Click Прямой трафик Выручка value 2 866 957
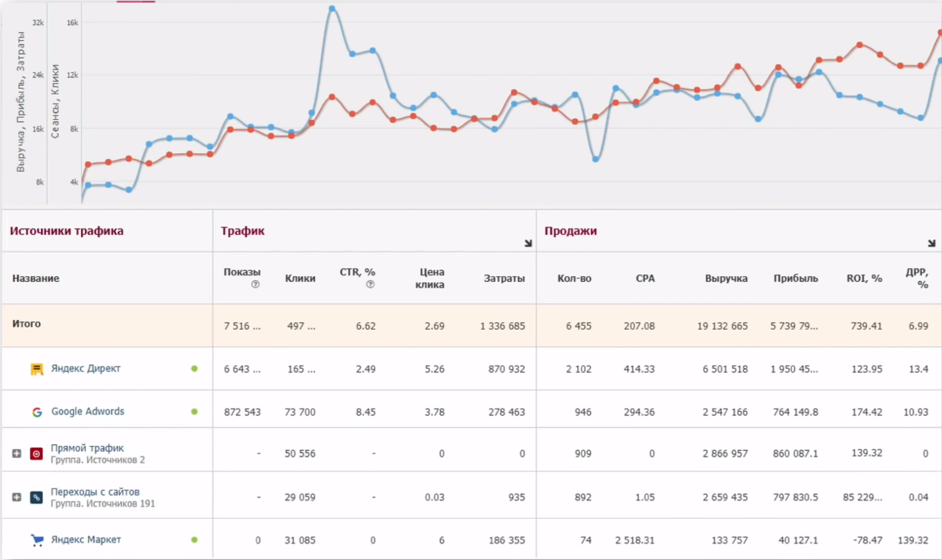 point(725,453)
